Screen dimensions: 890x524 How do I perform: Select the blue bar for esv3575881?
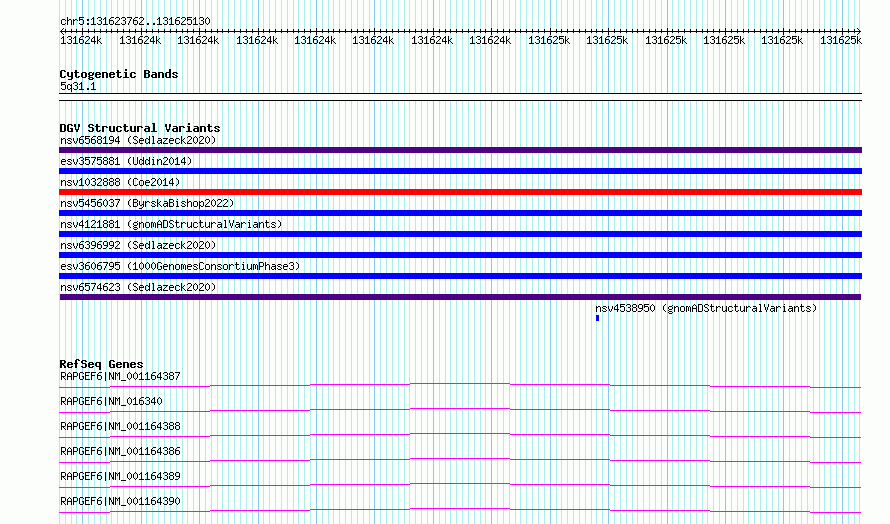pos(460,171)
